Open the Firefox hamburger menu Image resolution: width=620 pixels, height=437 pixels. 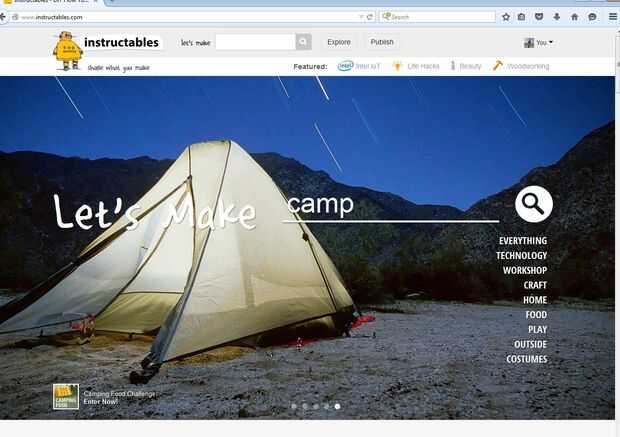[612, 17]
